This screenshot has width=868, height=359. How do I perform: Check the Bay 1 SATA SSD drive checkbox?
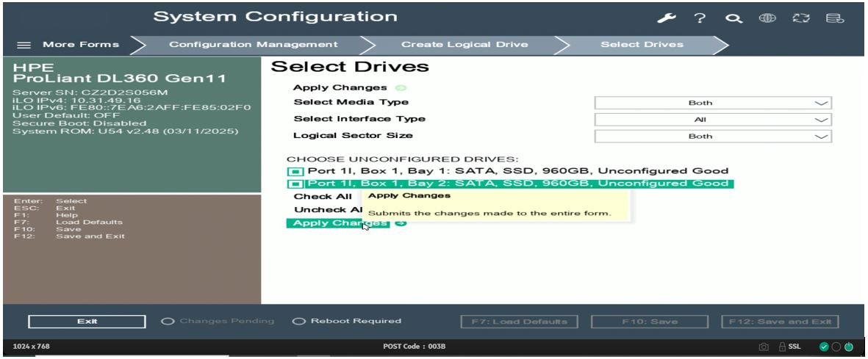295,172
